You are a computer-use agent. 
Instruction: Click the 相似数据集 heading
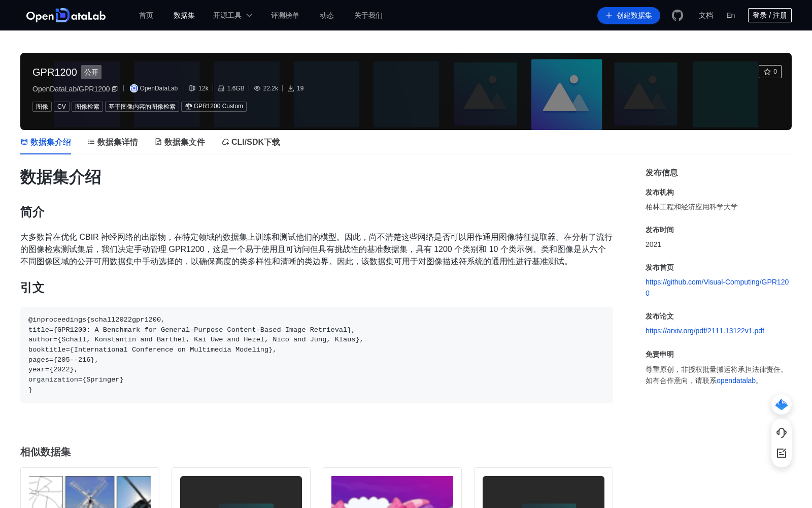[x=46, y=452]
